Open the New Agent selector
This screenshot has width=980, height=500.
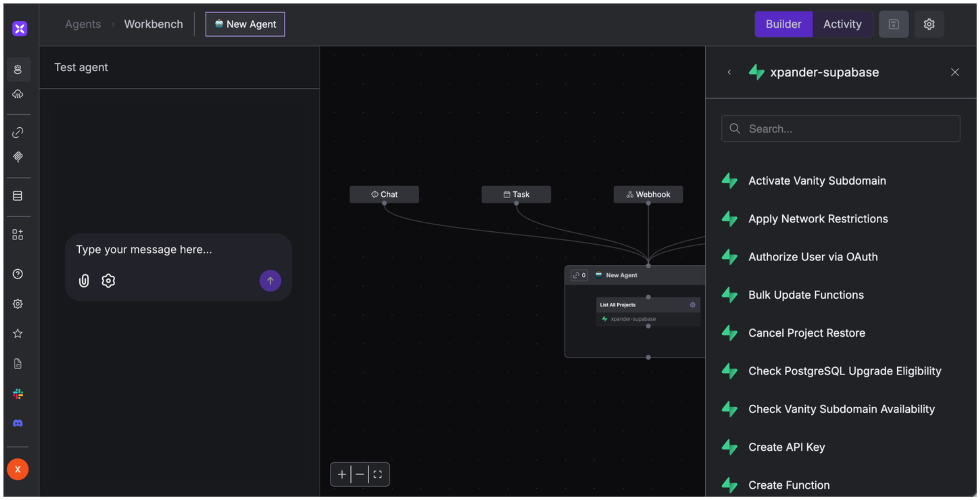(x=245, y=24)
